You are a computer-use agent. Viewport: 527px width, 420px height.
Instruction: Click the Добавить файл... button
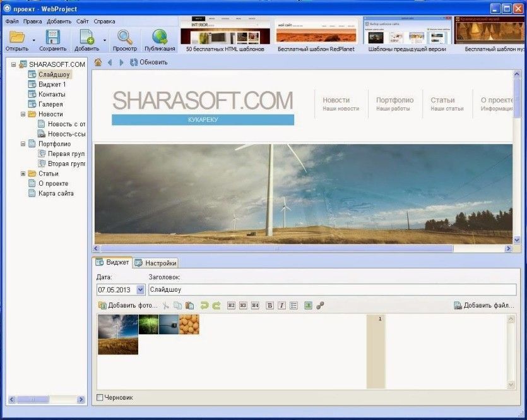(x=484, y=306)
